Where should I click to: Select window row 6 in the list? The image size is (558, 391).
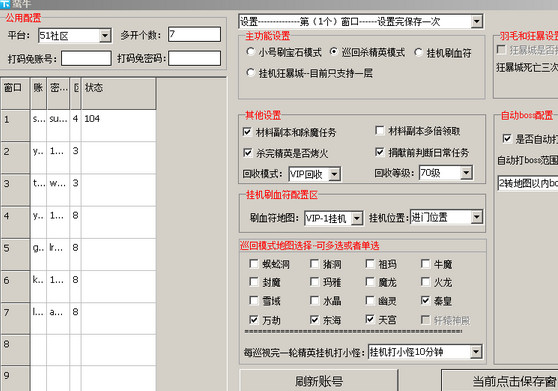(78, 286)
